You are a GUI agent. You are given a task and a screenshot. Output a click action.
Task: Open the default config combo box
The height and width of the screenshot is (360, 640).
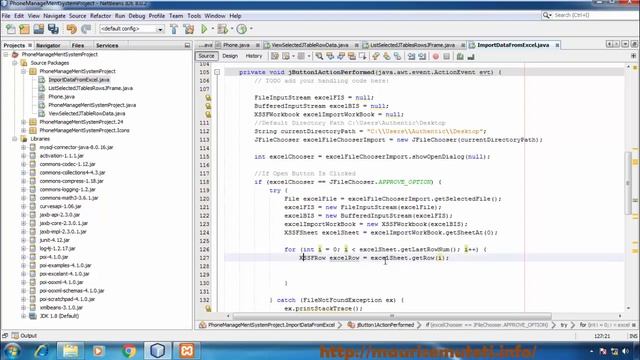(x=131, y=29)
